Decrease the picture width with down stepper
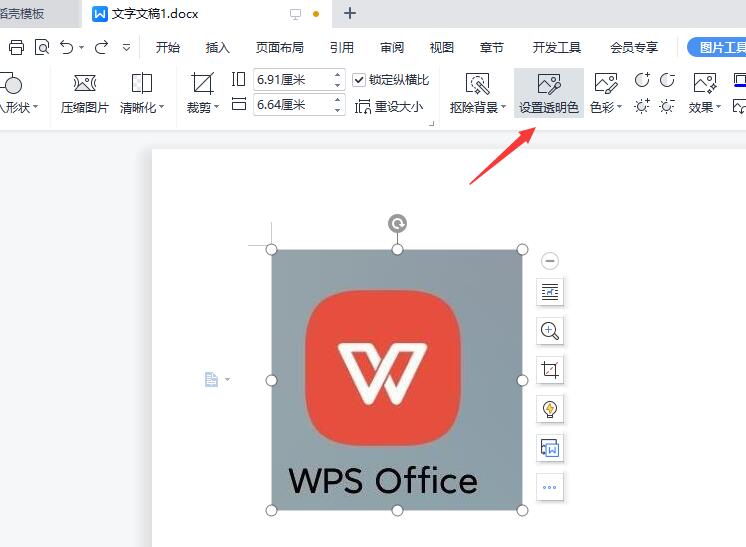The image size is (746, 547). 337,110
